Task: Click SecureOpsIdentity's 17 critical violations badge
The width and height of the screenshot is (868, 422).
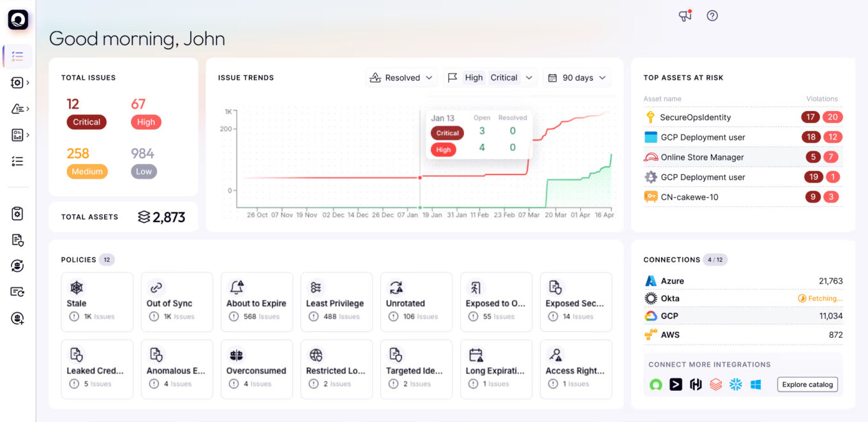Action: pos(811,117)
